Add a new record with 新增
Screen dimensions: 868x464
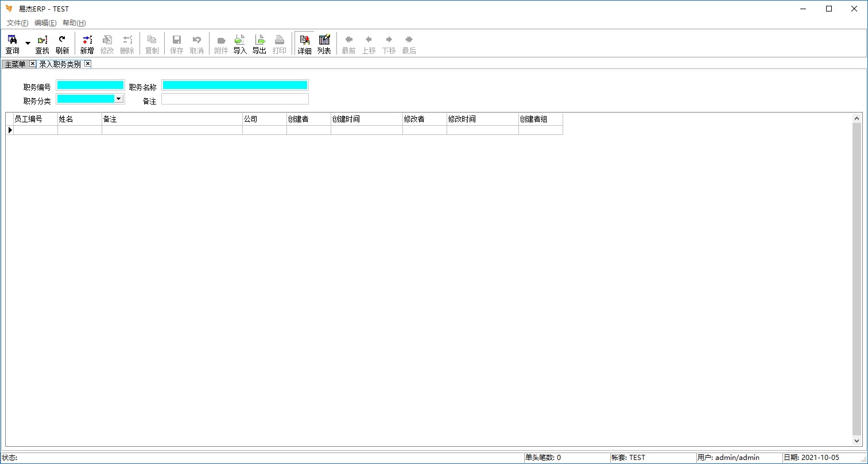coord(87,44)
